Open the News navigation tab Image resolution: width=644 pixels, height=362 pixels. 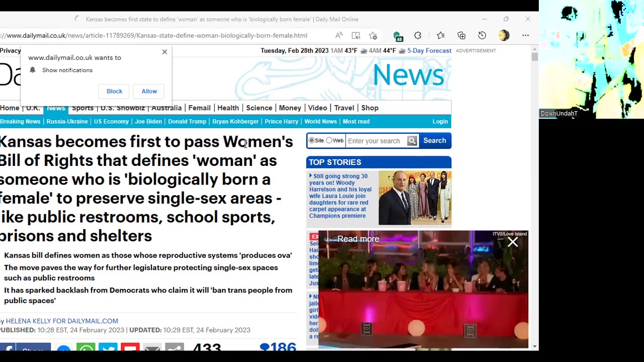[x=56, y=108]
